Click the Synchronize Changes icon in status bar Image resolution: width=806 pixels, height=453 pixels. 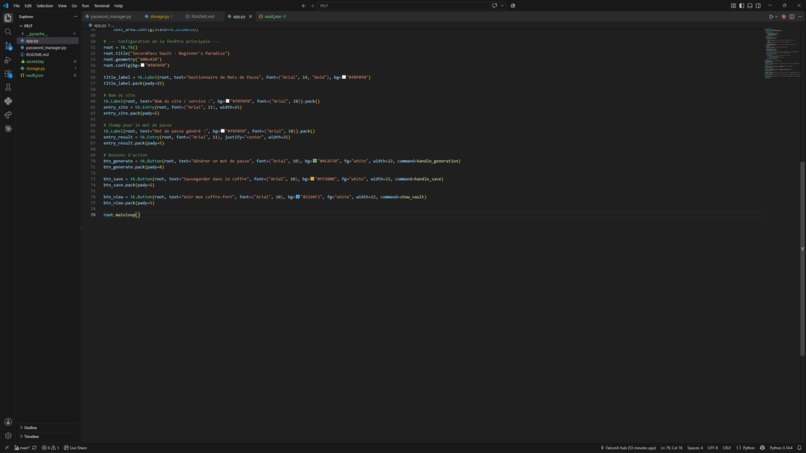tap(34, 448)
